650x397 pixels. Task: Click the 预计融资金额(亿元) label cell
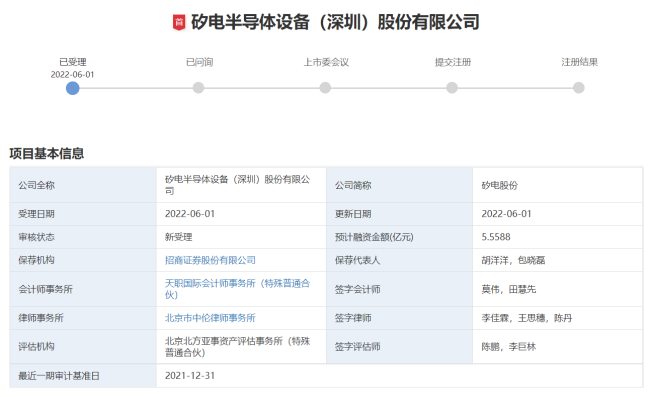400,237
